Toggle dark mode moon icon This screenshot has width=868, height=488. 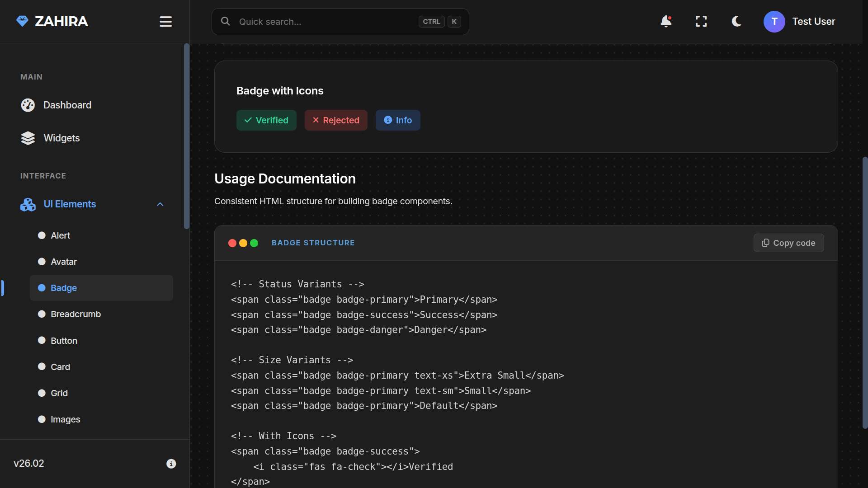tap(736, 21)
